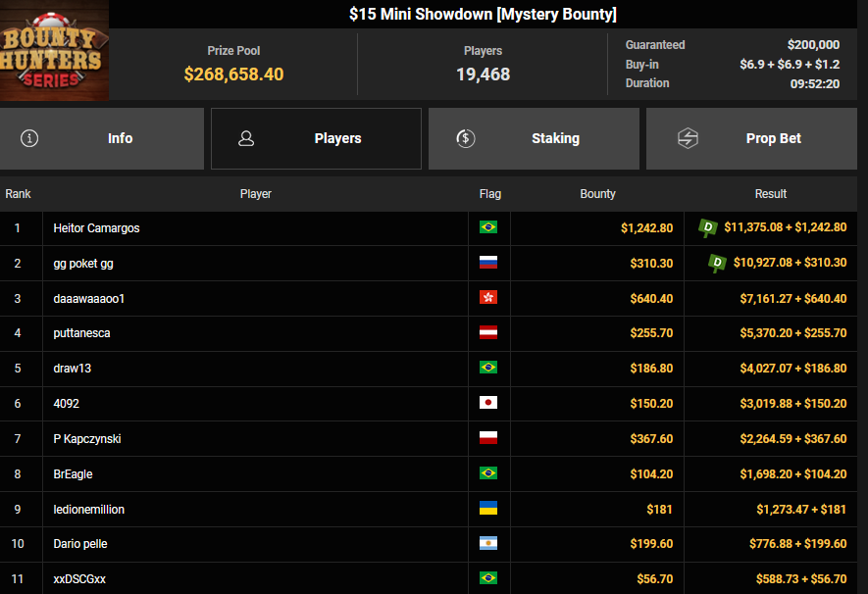Sort by the Rank column header
868x594 pixels.
coord(19,194)
